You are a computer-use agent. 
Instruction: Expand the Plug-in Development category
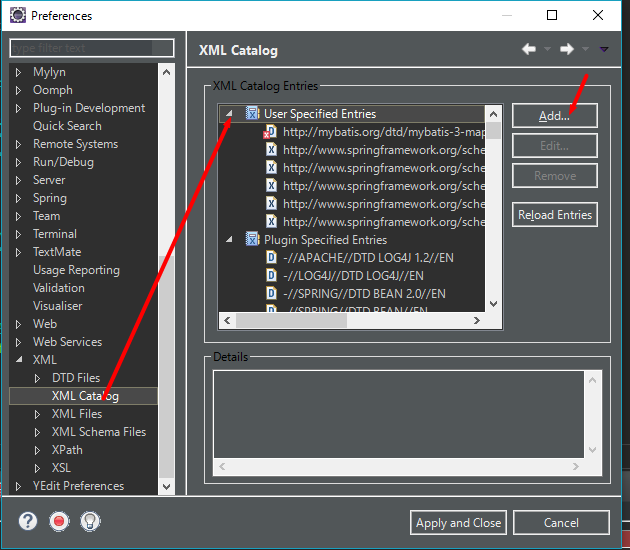click(18, 108)
